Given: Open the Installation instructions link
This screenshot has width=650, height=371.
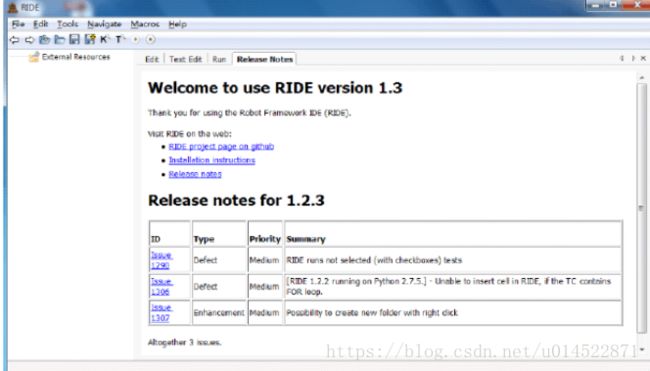Looking at the screenshot, I should coord(212,160).
